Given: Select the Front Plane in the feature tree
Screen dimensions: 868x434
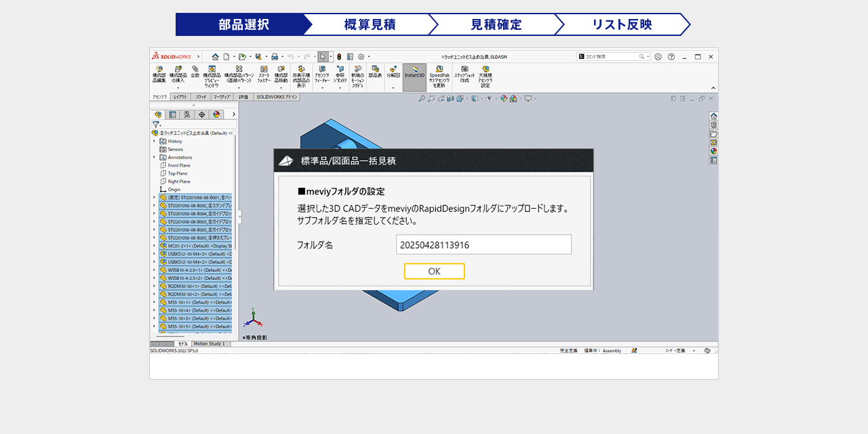Looking at the screenshot, I should tap(178, 165).
